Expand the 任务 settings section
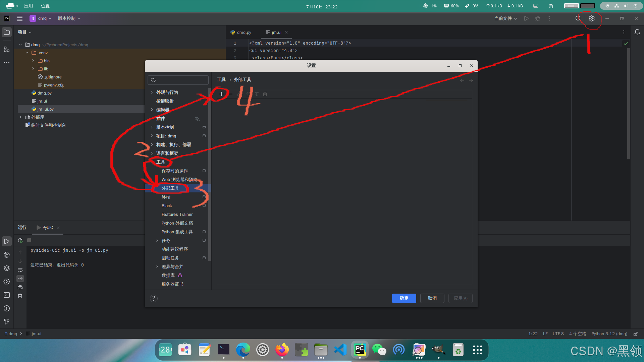The width and height of the screenshot is (644, 362). point(157,240)
